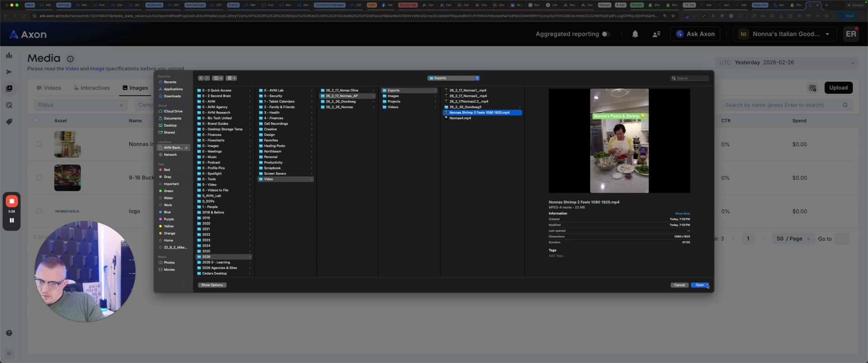
Task: Click the price tag sidebar icon
Action: pyautogui.click(x=9, y=122)
